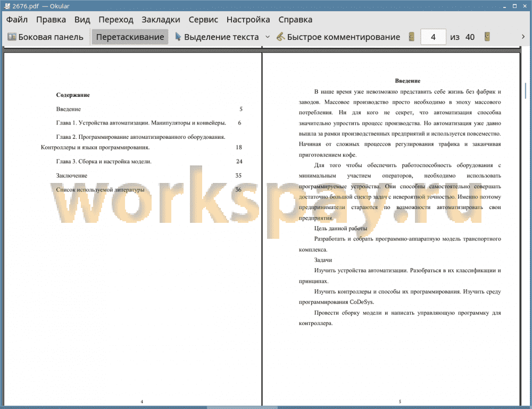Go to next page arrow icon
This screenshot has height=409, width=532.
(x=487, y=37)
